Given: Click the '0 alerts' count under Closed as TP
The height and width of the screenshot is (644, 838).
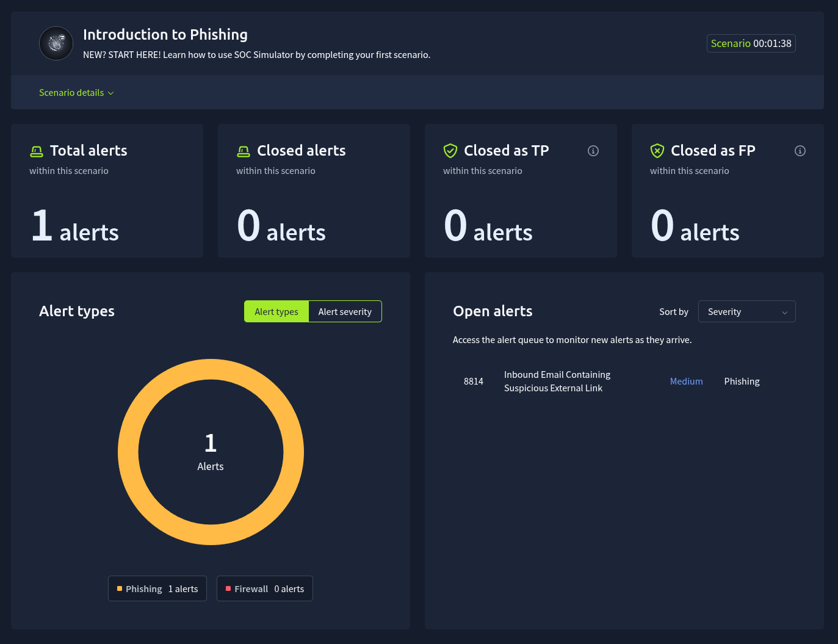Looking at the screenshot, I should click(x=488, y=226).
